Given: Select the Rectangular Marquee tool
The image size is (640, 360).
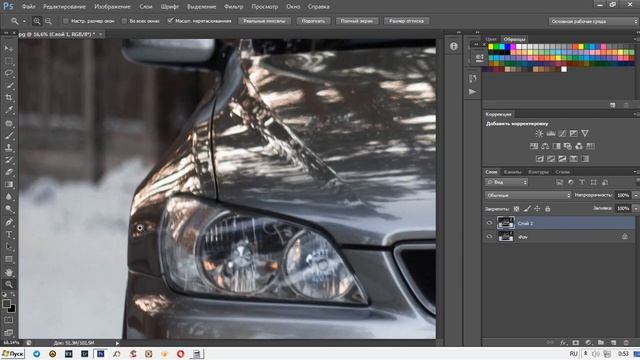Looking at the screenshot, I should [x=9, y=61].
